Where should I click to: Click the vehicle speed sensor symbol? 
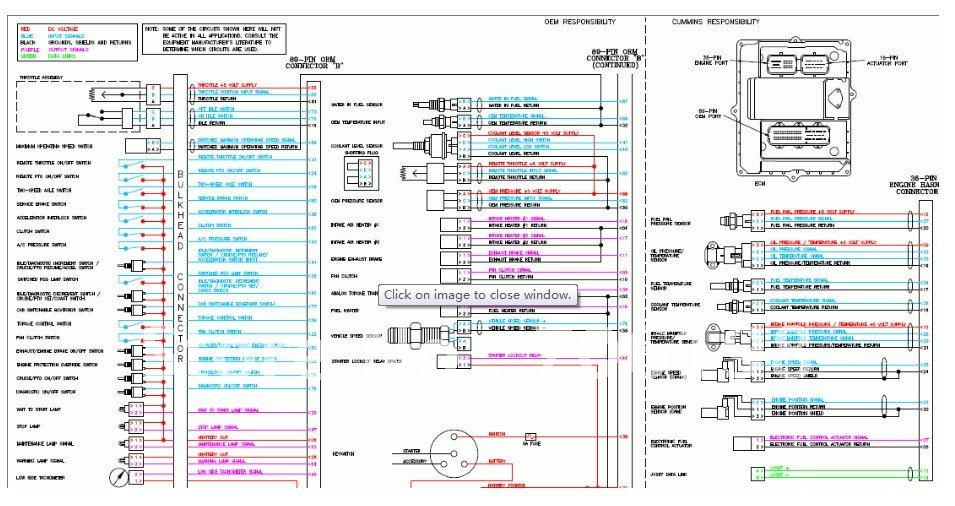(421, 334)
